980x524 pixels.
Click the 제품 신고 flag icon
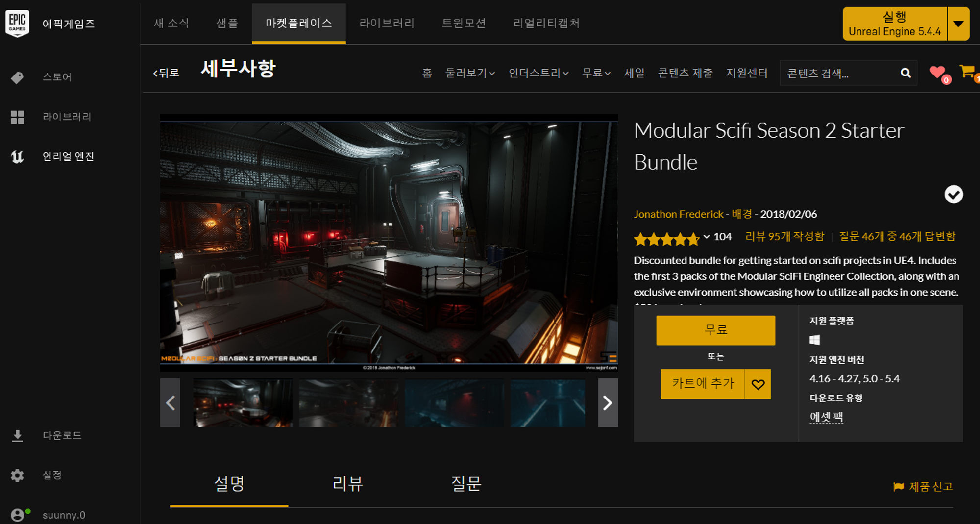click(x=898, y=487)
